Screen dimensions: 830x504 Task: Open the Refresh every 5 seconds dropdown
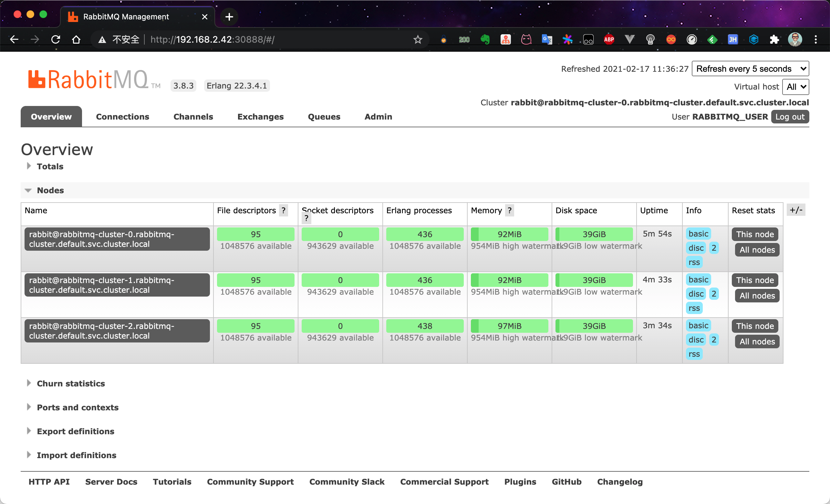click(750, 69)
